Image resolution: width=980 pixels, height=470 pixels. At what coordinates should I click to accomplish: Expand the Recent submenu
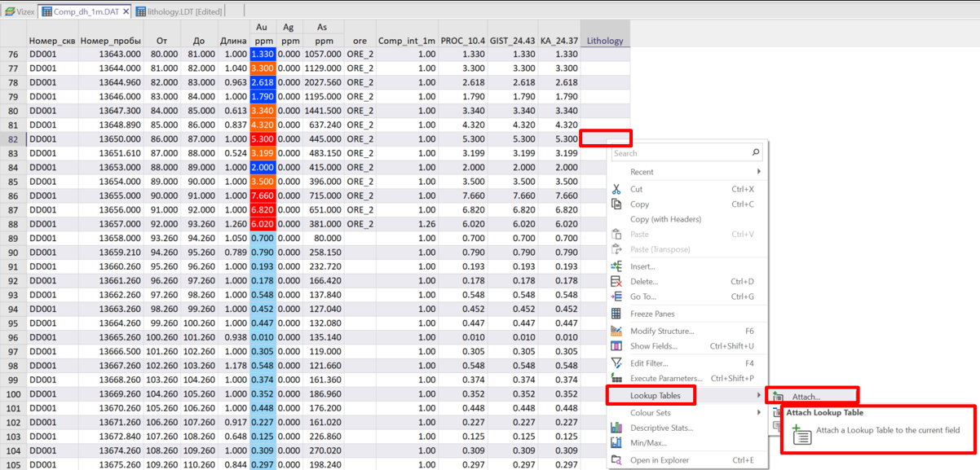(x=758, y=172)
